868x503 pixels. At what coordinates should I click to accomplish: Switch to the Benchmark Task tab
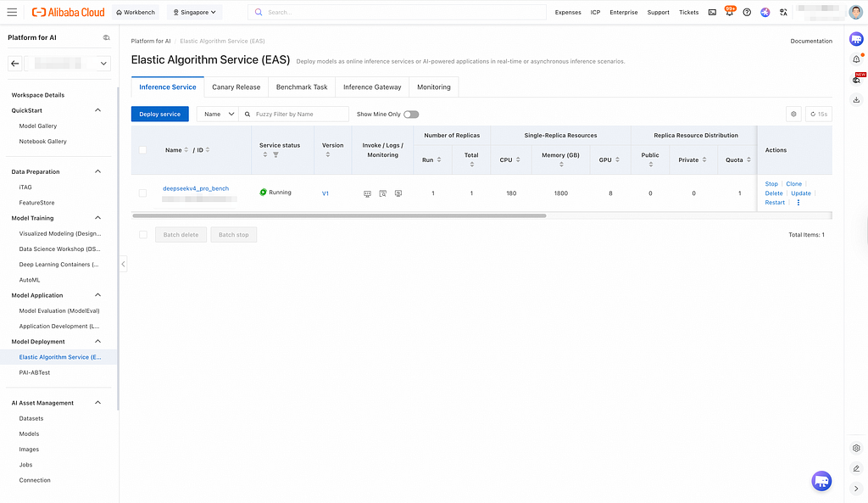coord(302,87)
